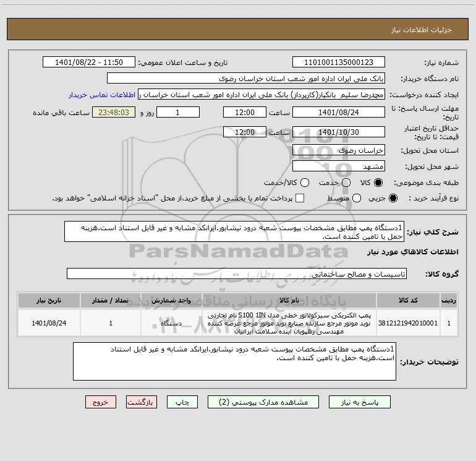The height and width of the screenshot is (461, 476).
Task: Click the تعداد / مقدار column header
Action: [x=111, y=300]
